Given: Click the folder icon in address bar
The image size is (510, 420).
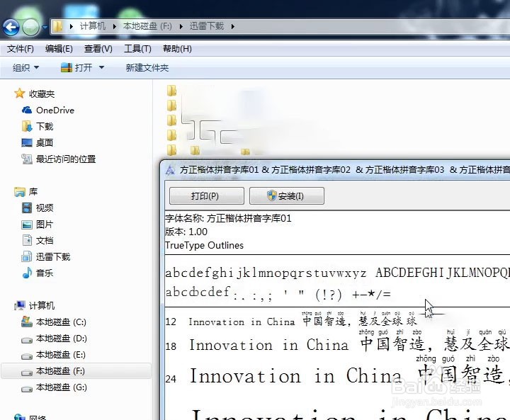Looking at the screenshot, I should click(58, 26).
